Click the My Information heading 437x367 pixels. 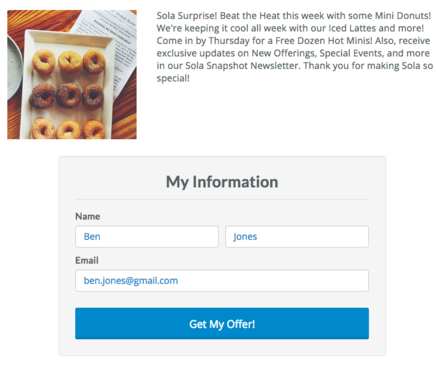click(222, 182)
